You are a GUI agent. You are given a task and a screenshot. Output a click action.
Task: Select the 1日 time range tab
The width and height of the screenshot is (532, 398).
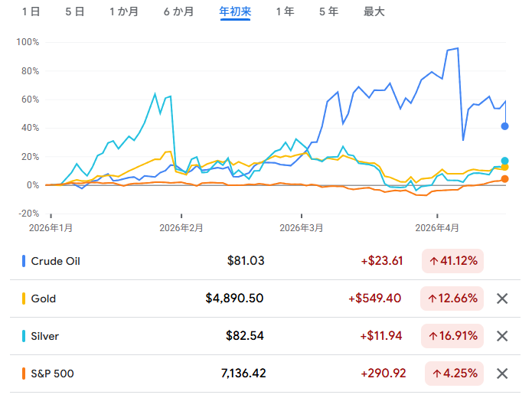[x=31, y=11]
